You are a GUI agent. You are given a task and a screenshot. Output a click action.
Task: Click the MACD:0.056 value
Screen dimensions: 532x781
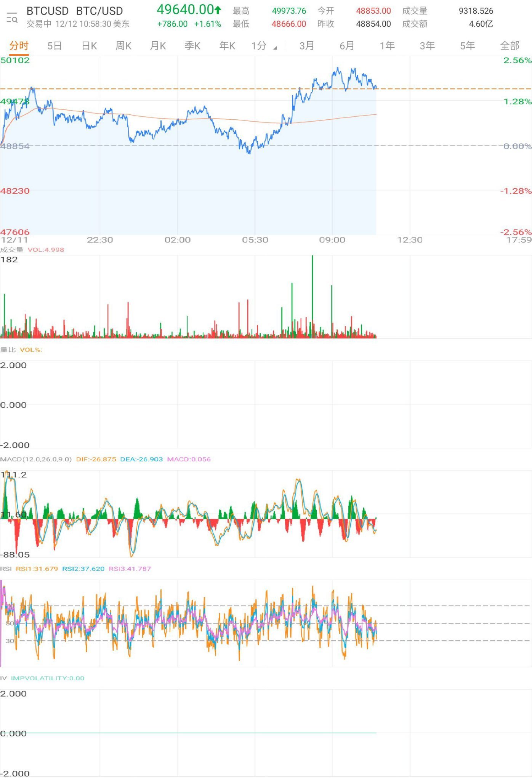[x=189, y=459]
